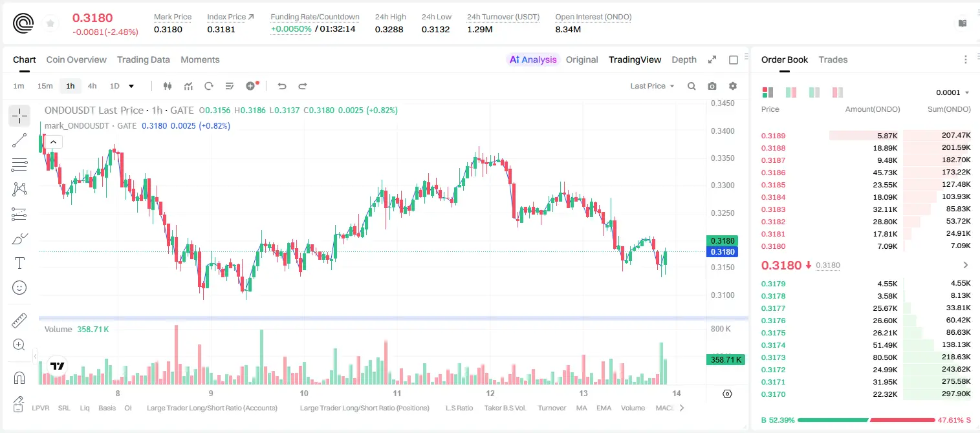Switch chart to Depth view
Screen dimensions: 980x433
684,59
